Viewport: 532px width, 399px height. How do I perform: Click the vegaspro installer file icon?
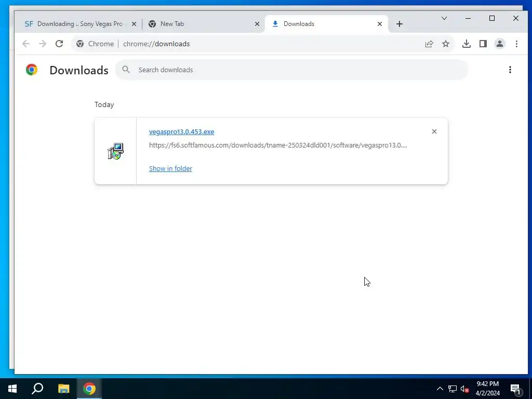tap(115, 151)
